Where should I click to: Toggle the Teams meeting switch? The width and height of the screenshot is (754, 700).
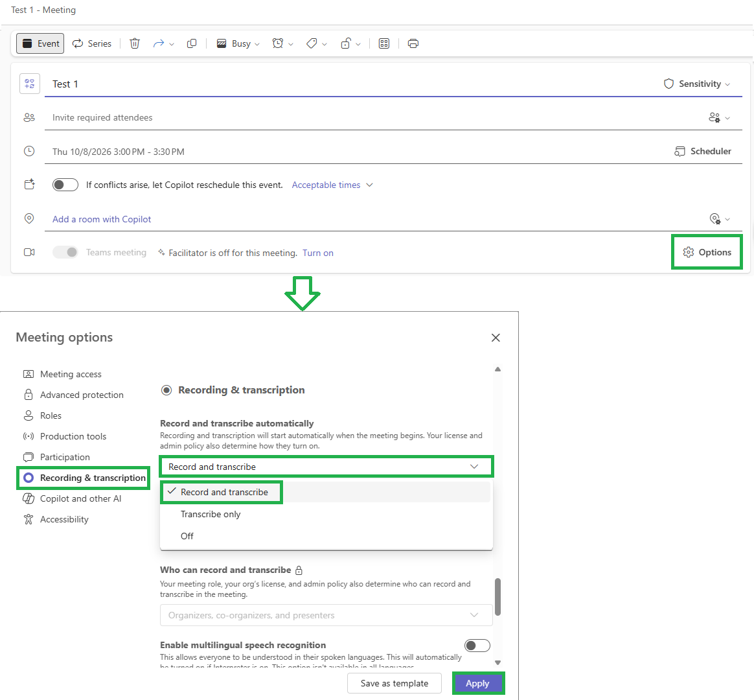coord(65,252)
